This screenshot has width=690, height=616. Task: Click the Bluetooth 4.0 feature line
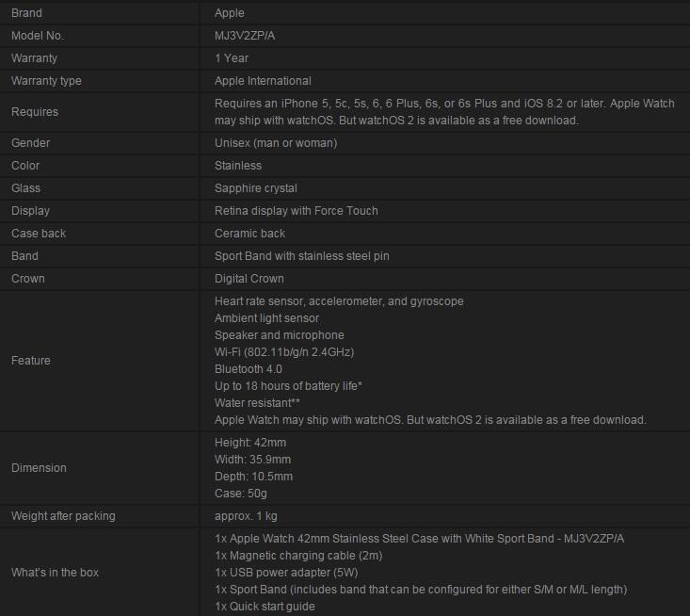tap(249, 369)
